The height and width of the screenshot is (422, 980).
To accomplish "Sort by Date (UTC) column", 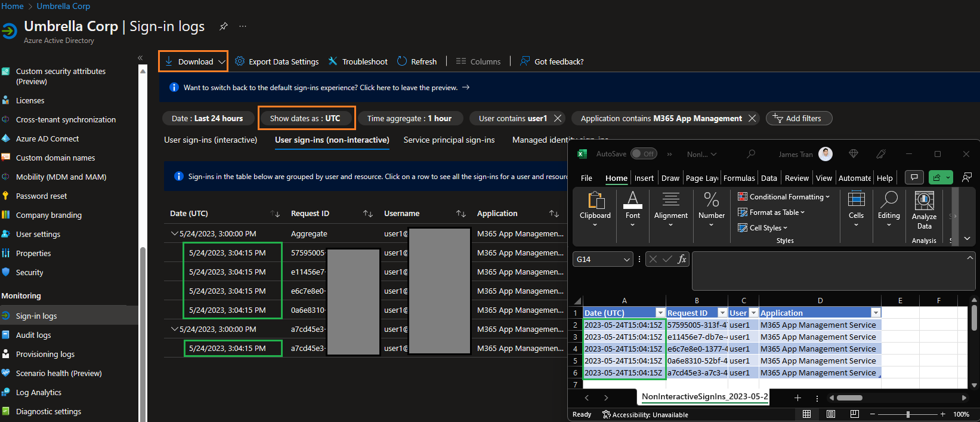I will (275, 213).
